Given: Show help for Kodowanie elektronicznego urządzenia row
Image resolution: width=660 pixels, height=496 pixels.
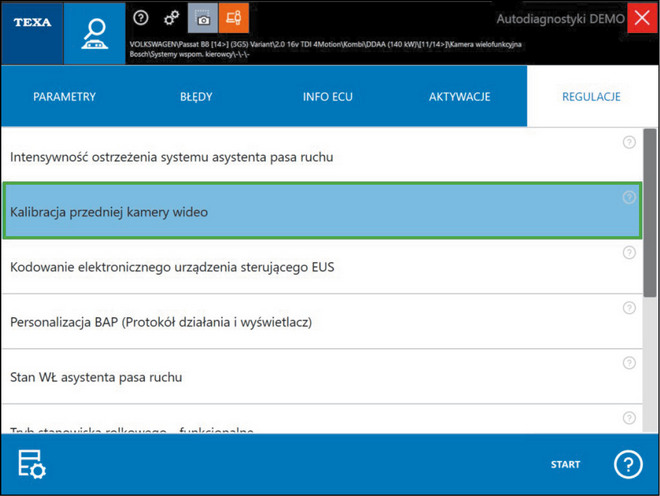Looking at the screenshot, I should pos(629,253).
